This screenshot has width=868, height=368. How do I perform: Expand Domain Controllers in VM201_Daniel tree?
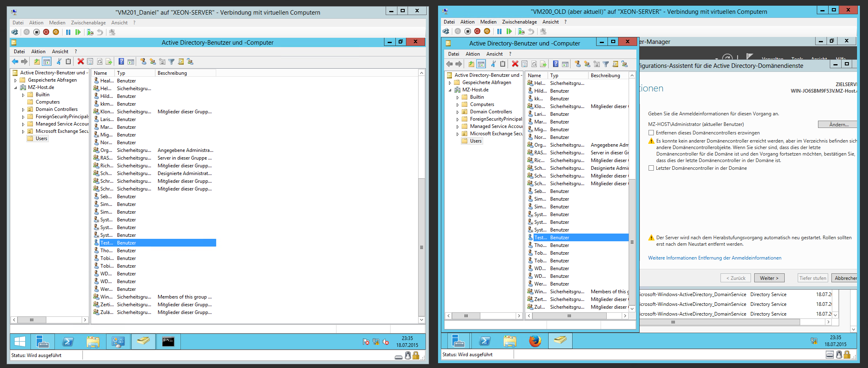(x=23, y=110)
